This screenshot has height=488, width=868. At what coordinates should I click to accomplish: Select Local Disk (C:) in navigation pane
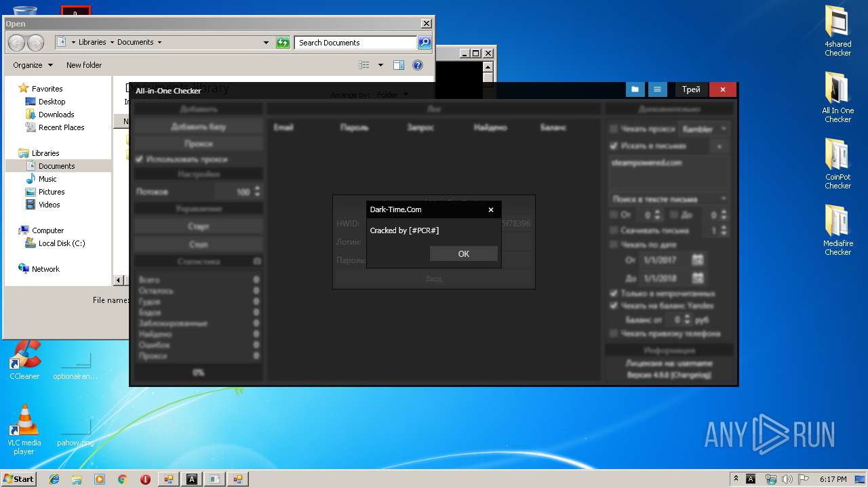(62, 243)
